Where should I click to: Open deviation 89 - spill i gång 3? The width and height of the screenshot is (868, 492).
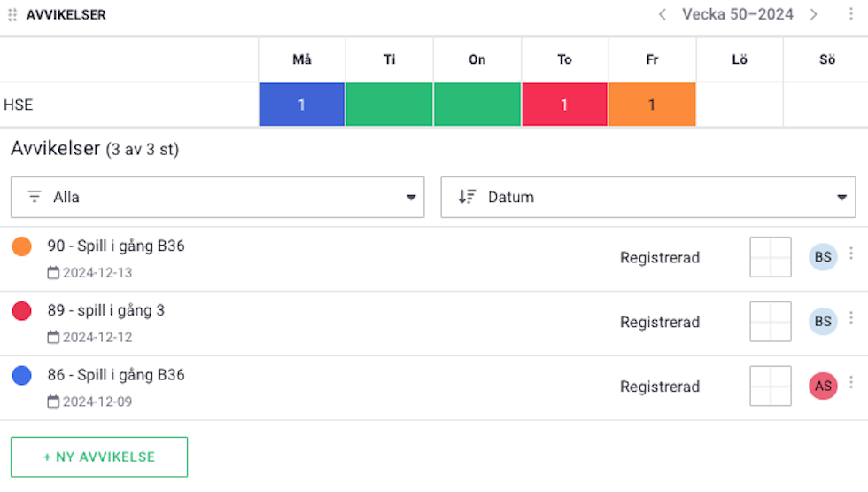click(105, 310)
